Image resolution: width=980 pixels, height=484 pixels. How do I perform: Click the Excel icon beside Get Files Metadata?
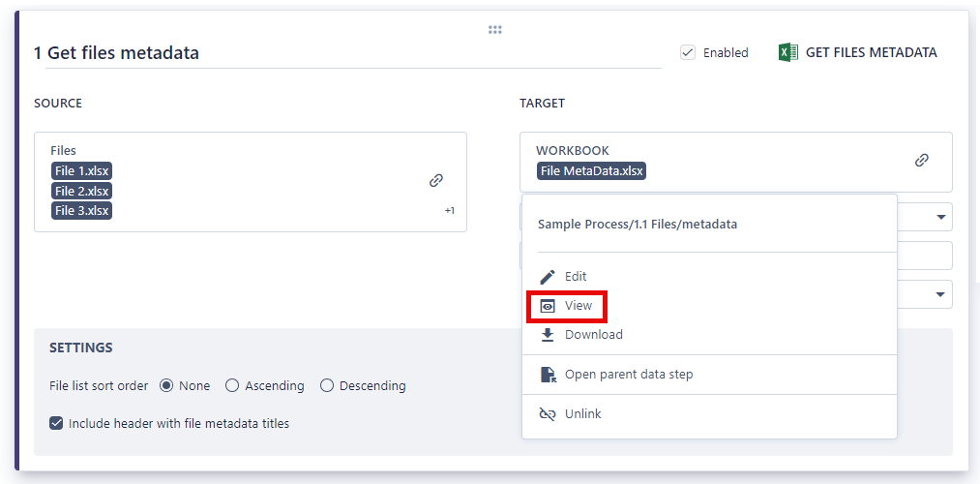[787, 53]
